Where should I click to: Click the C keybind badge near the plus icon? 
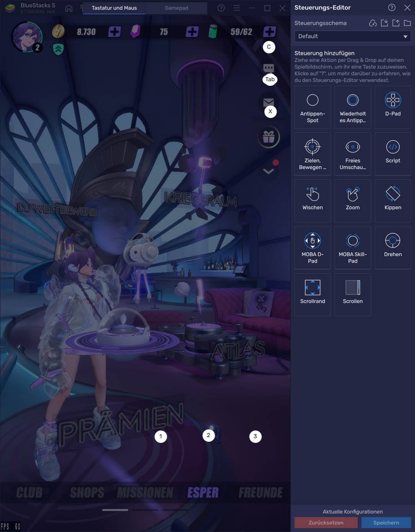269,47
